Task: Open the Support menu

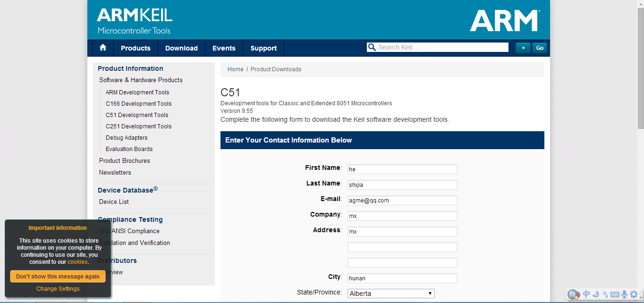Action: tap(263, 48)
